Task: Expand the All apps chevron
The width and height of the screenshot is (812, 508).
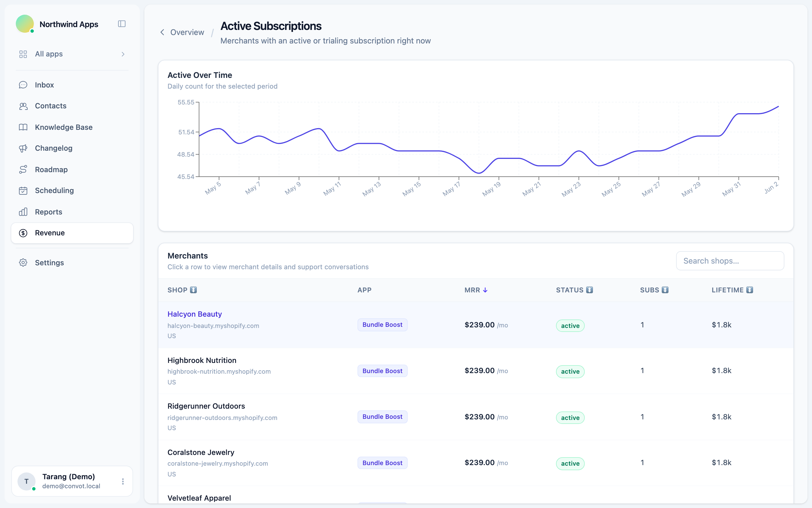Action: pos(123,54)
